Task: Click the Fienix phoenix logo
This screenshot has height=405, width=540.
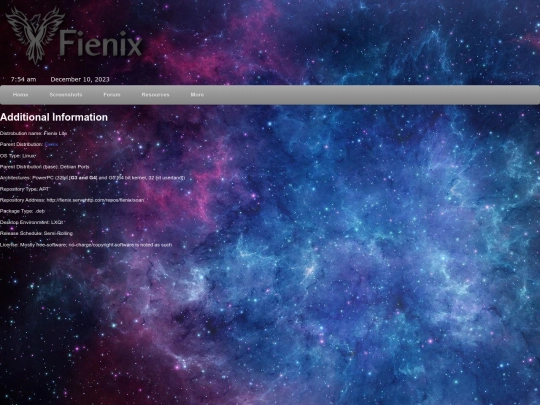Action: coord(74,35)
